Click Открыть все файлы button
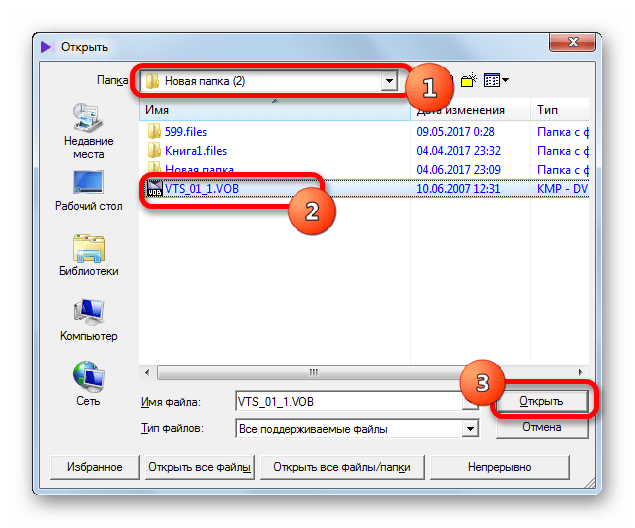Screen dimensions: 635x528 click(x=200, y=467)
